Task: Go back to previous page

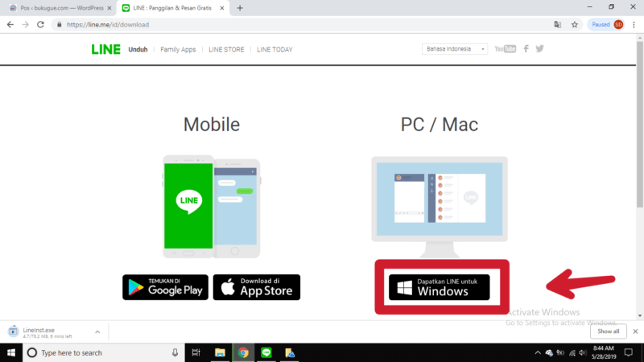Action: point(10,25)
